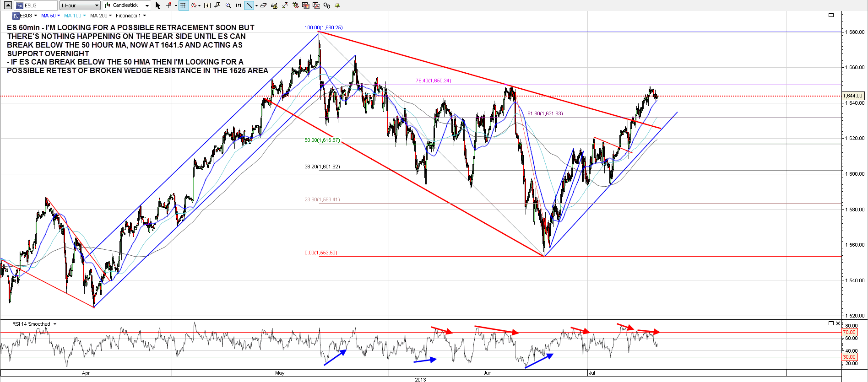Click the collapse toolbar up-arrow button
The image size is (868, 382).
[8, 5]
